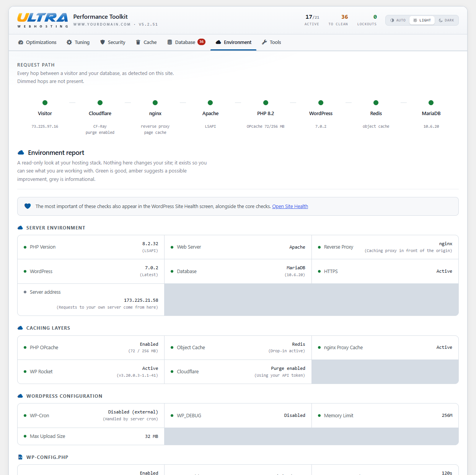Click the OPcache 72/256 MB label
476x475 pixels.
pyautogui.click(x=266, y=126)
